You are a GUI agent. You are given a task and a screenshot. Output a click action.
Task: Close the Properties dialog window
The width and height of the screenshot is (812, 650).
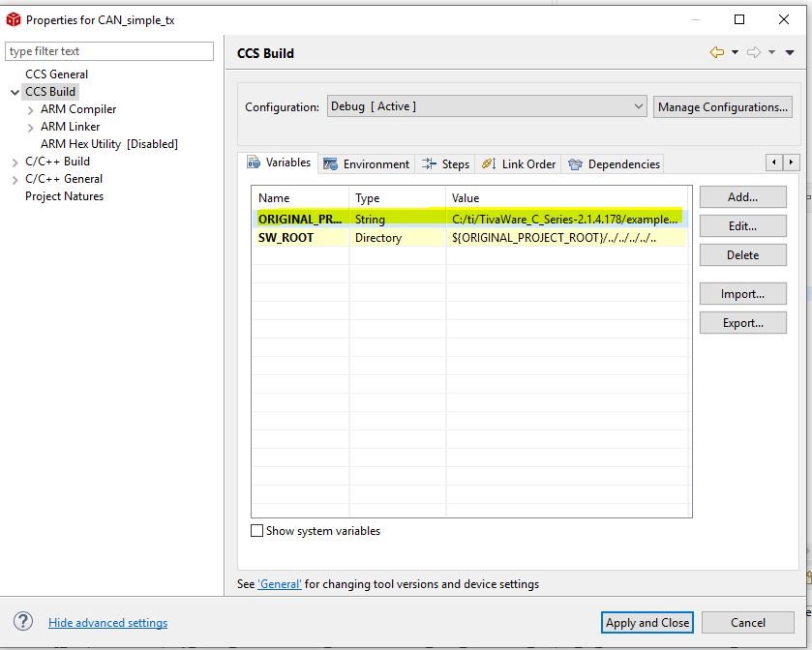pos(784,19)
